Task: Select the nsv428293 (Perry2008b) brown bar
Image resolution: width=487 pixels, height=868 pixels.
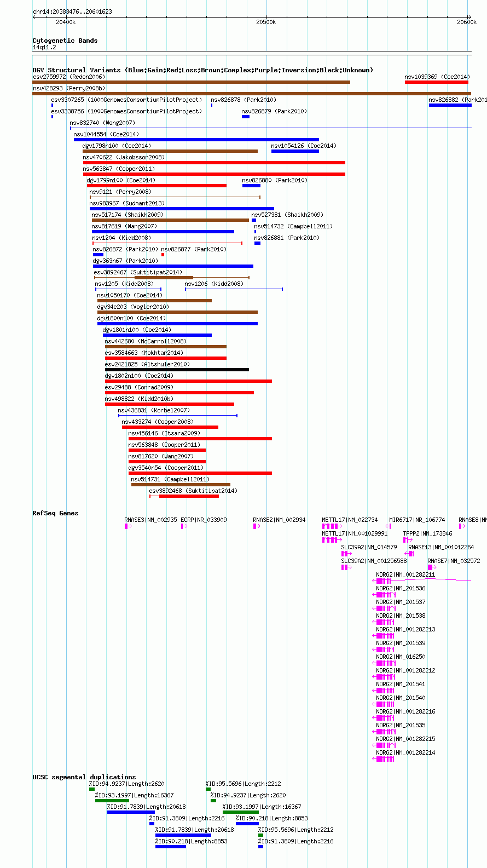Action: [252, 94]
